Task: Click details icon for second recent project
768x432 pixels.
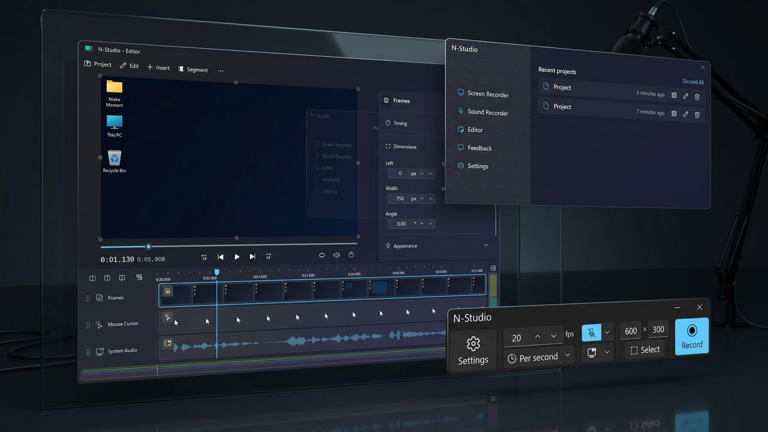Action: click(x=674, y=113)
